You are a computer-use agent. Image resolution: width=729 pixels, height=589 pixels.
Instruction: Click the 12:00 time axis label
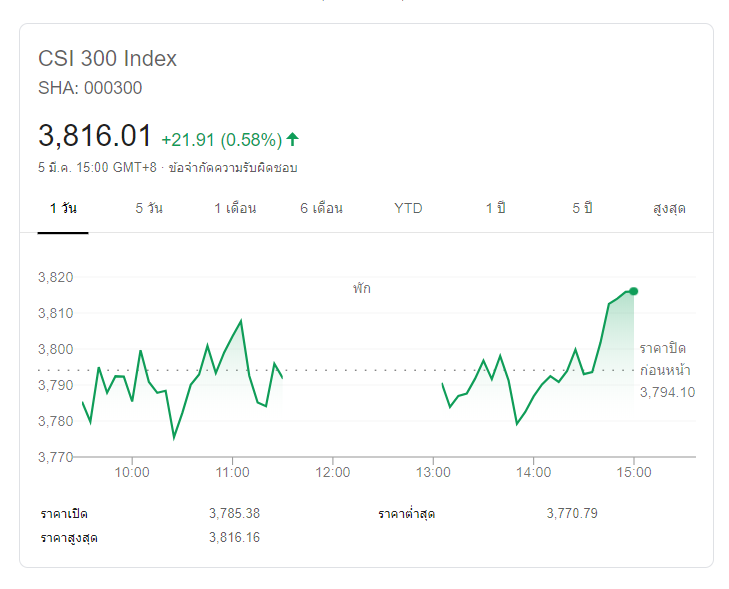click(x=332, y=472)
